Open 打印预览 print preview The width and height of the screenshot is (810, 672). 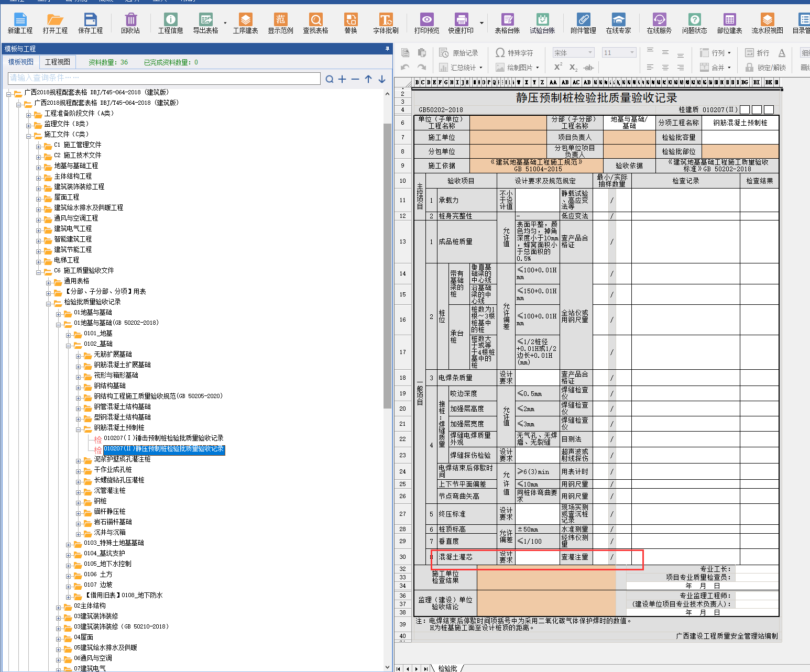point(426,24)
